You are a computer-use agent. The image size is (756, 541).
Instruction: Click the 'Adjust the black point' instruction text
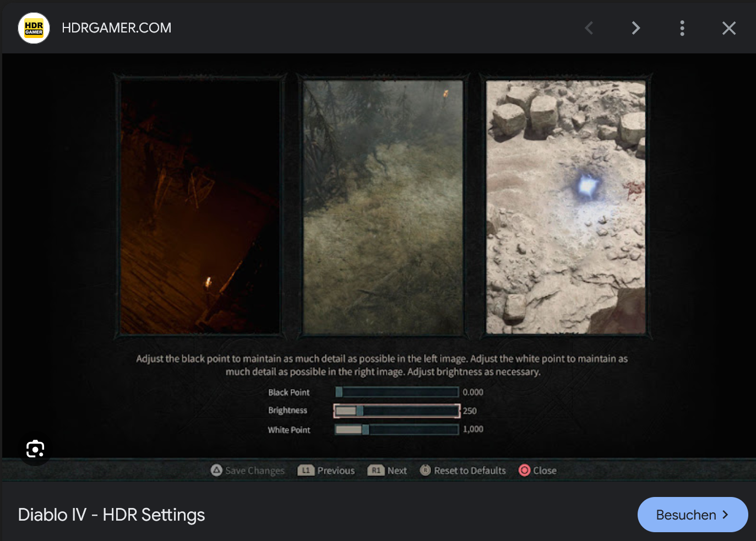382,365
